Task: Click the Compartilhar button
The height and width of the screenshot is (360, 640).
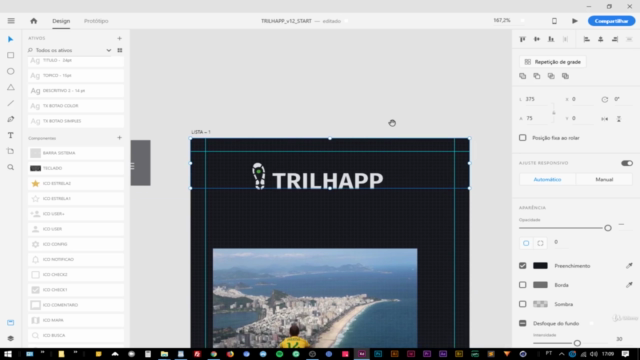Action: pos(611,21)
